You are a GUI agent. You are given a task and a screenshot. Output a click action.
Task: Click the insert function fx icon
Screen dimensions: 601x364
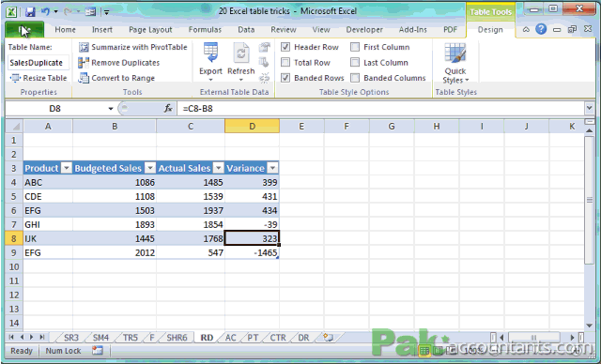(x=168, y=109)
